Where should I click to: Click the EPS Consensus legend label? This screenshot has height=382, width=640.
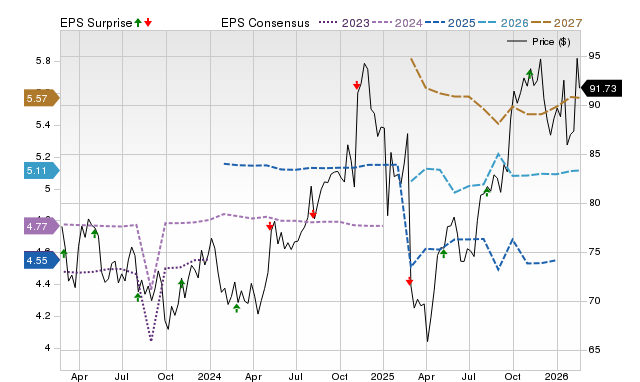265,23
